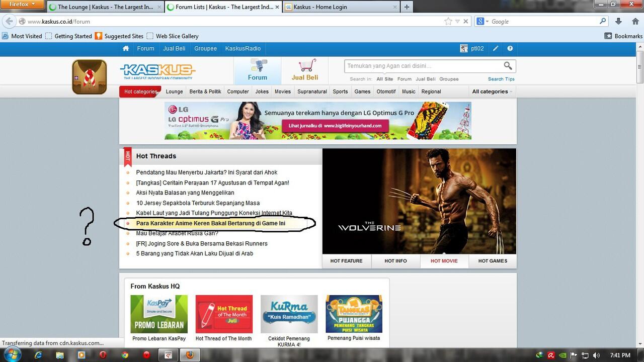This screenshot has width=644, height=362.
Task: Select the Jual Beli section tab
Action: [x=305, y=70]
